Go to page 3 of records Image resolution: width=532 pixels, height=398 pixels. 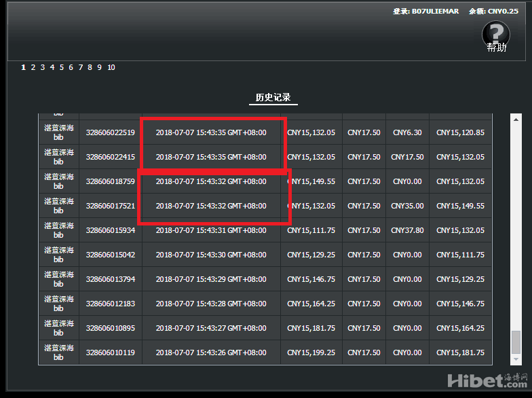tap(42, 67)
